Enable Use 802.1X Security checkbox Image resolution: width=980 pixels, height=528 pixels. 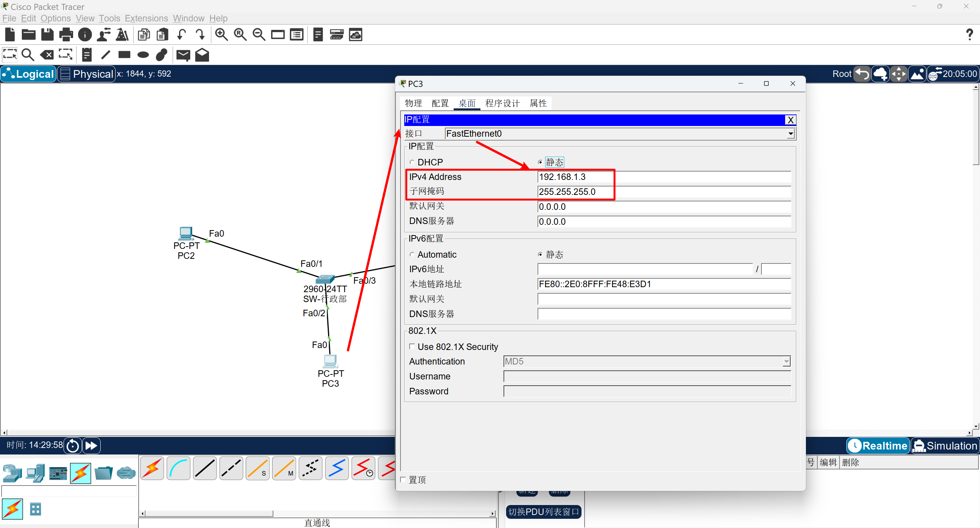pyautogui.click(x=412, y=347)
